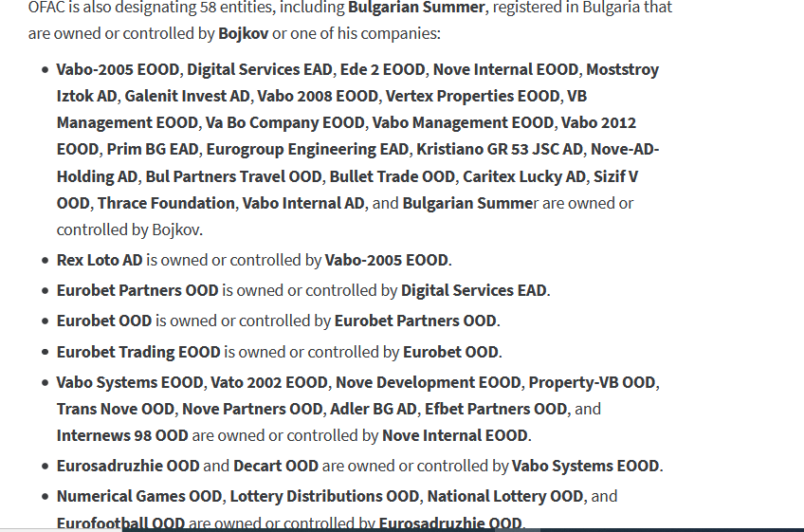Screen dimensions: 804x532
Task: Click the Rex Loto AD entry
Action: [100, 260]
